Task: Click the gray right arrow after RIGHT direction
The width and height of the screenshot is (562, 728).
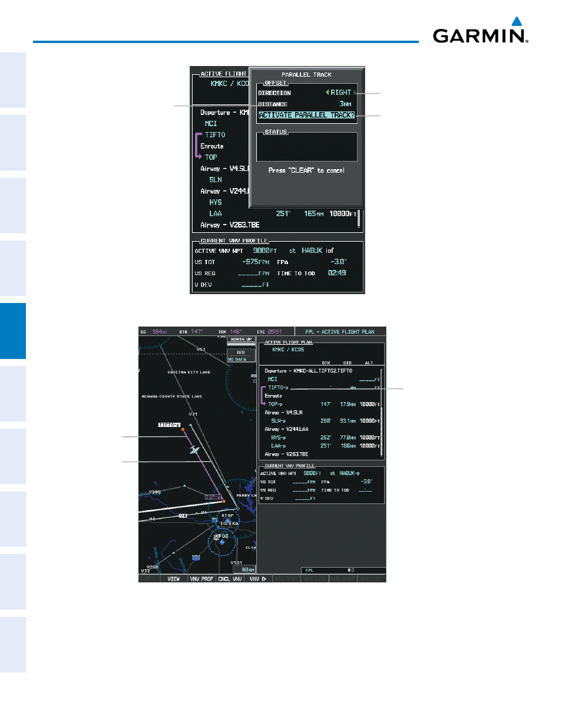Action: [x=355, y=93]
